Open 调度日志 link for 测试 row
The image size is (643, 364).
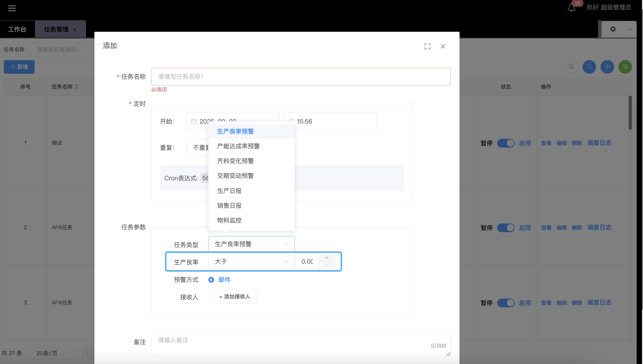(599, 143)
